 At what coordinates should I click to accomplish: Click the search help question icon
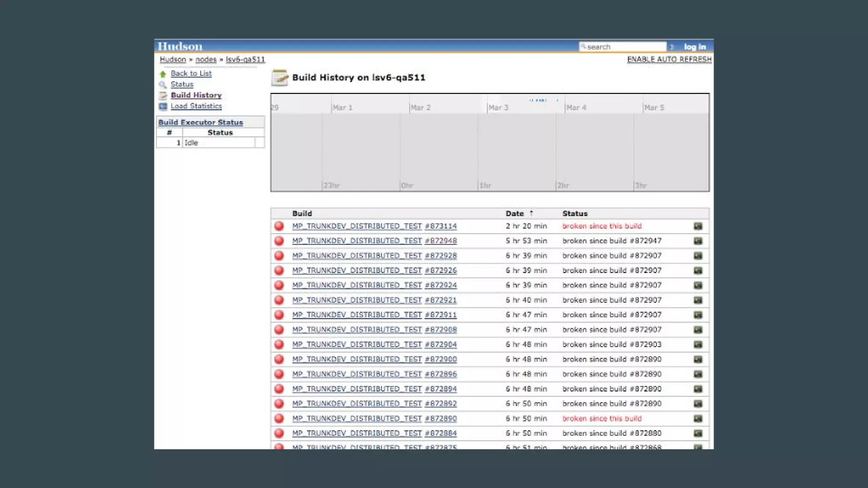pyautogui.click(x=672, y=47)
